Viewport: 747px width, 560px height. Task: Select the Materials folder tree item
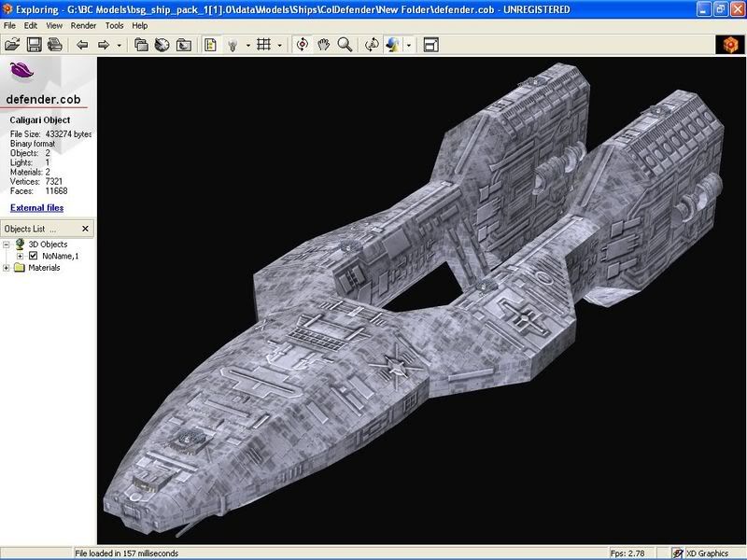click(44, 268)
